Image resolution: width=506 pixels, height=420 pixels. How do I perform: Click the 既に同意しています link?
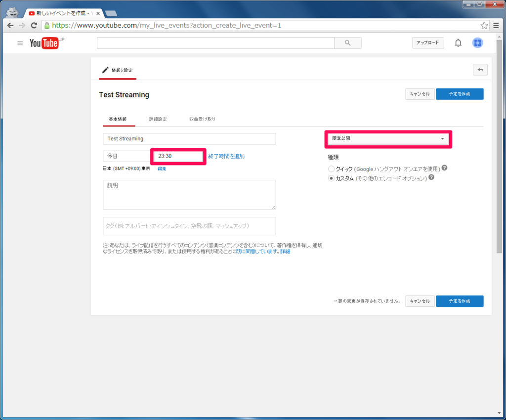pyautogui.click(x=257, y=252)
